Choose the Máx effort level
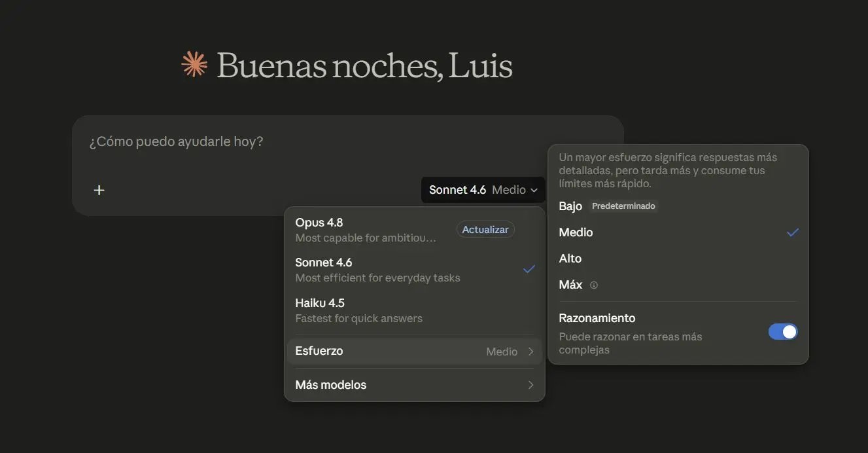868x453 pixels. click(678, 285)
